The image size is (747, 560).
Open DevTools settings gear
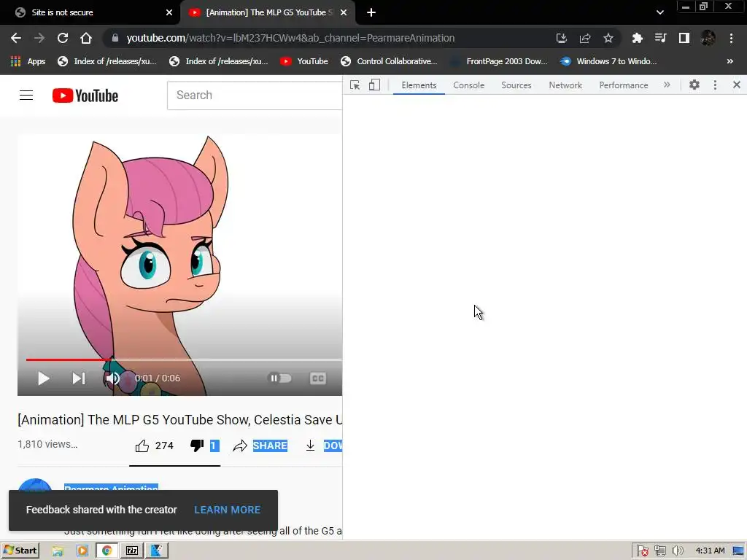click(694, 85)
